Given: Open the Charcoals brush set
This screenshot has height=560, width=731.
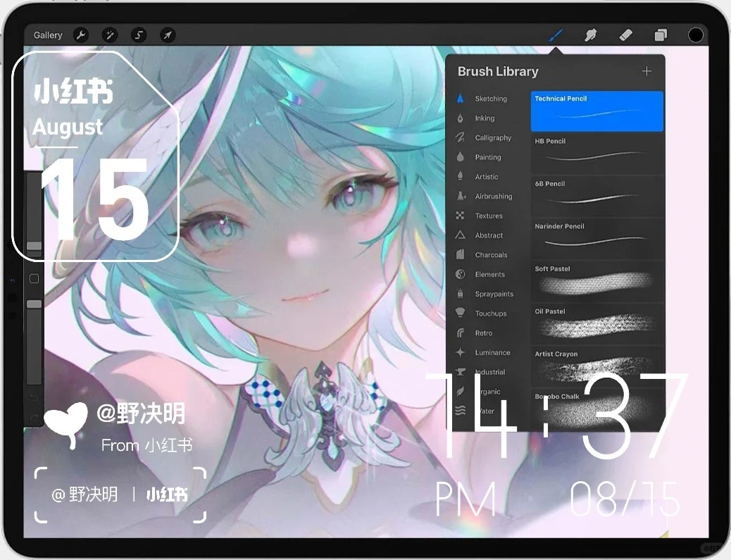Looking at the screenshot, I should pyautogui.click(x=491, y=255).
